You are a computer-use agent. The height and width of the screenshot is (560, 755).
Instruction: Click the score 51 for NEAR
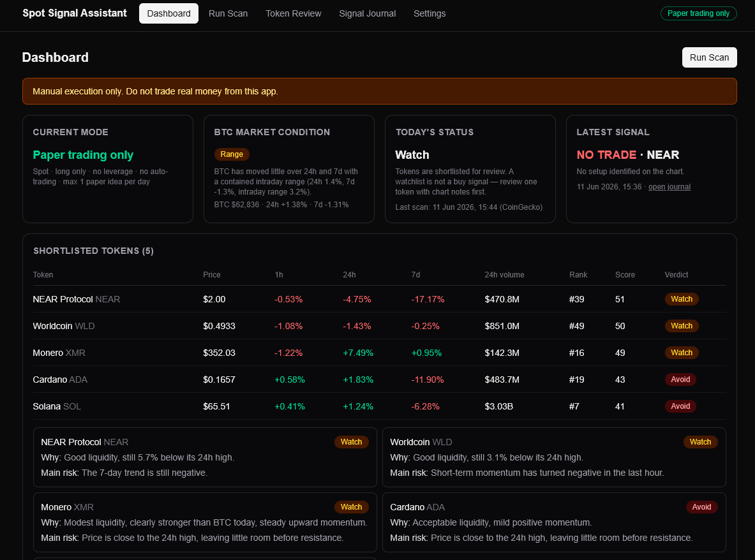tap(620, 299)
